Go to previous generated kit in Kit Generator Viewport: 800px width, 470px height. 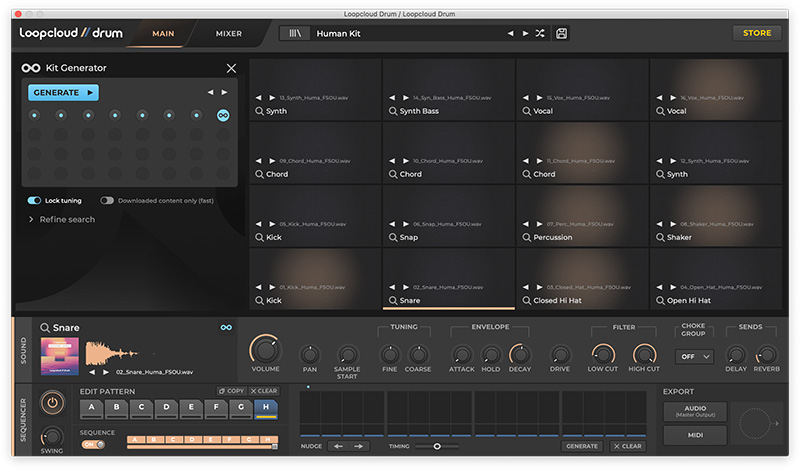click(210, 92)
